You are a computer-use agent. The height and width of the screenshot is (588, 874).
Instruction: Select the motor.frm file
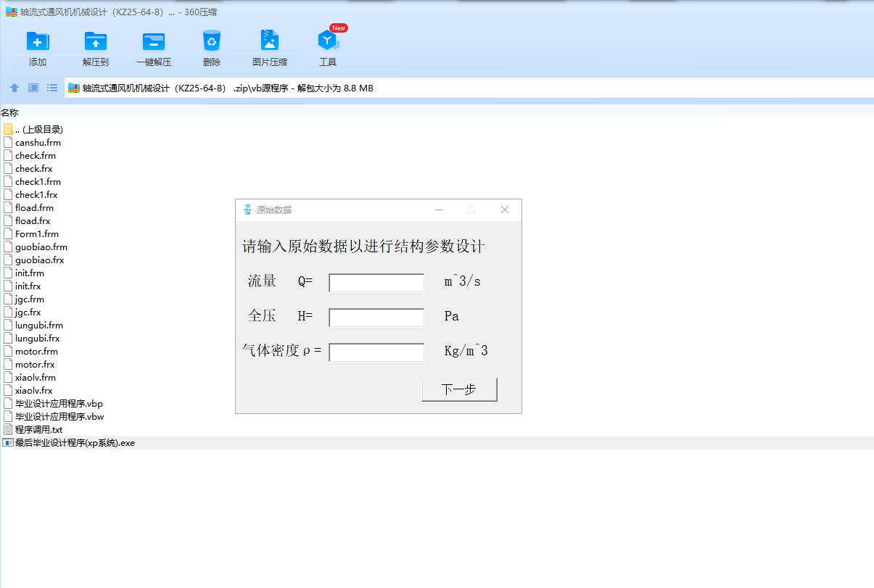(36, 352)
